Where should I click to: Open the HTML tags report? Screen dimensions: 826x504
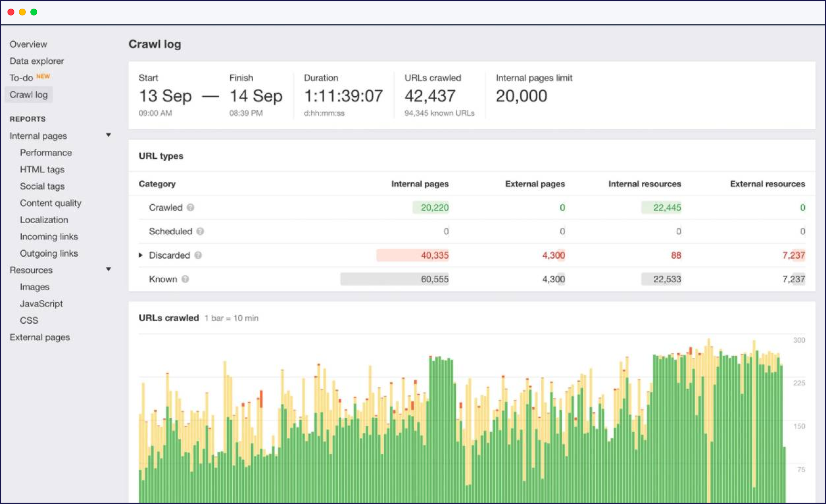click(42, 170)
